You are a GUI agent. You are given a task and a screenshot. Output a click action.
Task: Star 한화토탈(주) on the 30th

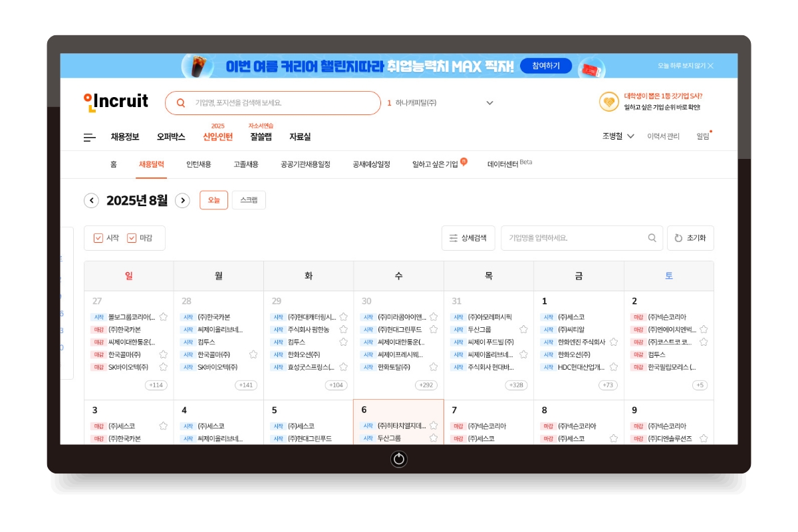[434, 367]
